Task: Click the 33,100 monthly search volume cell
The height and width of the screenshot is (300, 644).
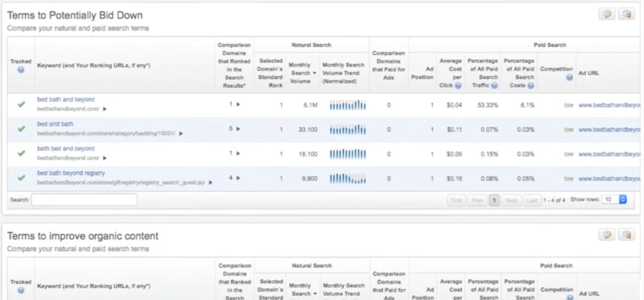Action: coord(308,130)
